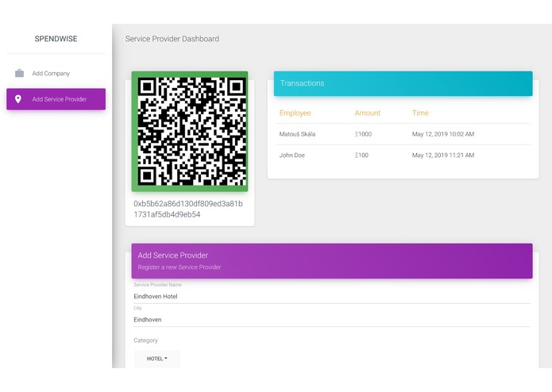Open the HOTEL category dropdown
This screenshot has height=392, width=552.
tap(157, 359)
